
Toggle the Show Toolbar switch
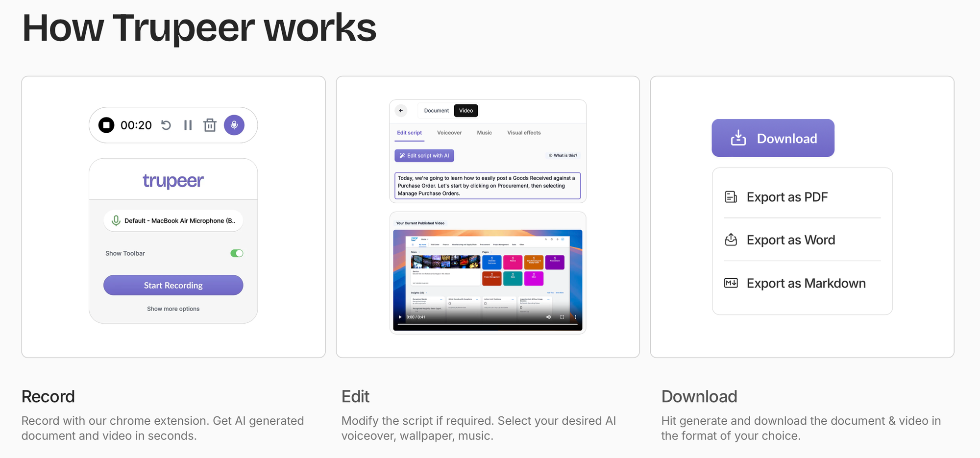pos(237,253)
